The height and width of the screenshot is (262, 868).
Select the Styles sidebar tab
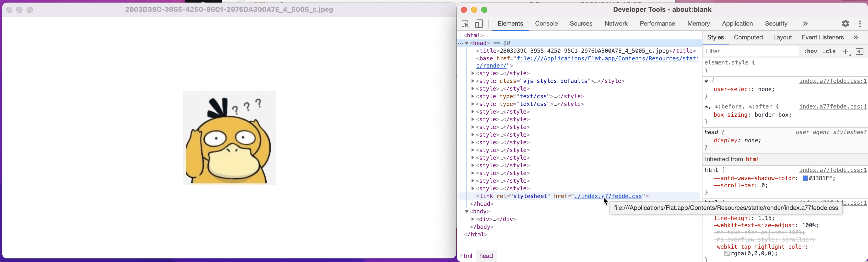point(715,37)
